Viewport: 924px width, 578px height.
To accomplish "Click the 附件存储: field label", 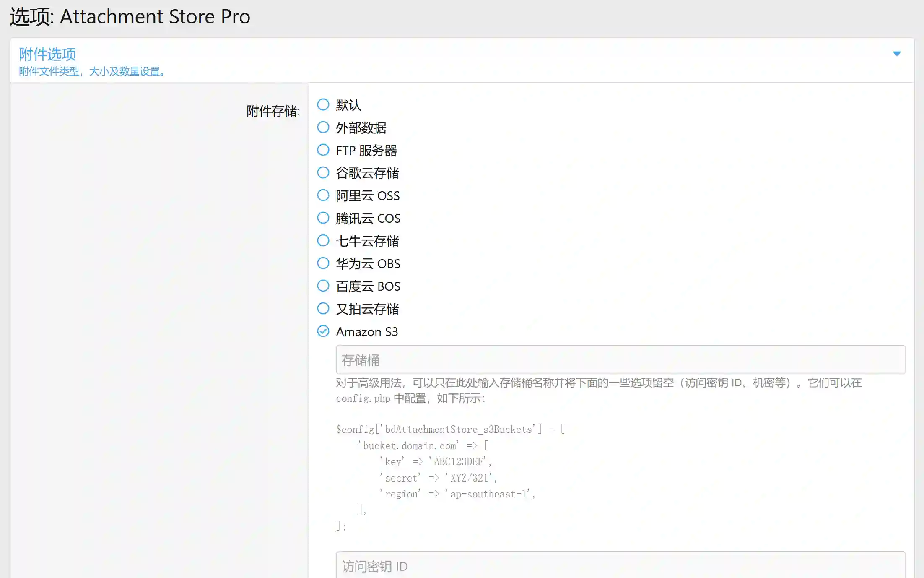I will point(273,111).
